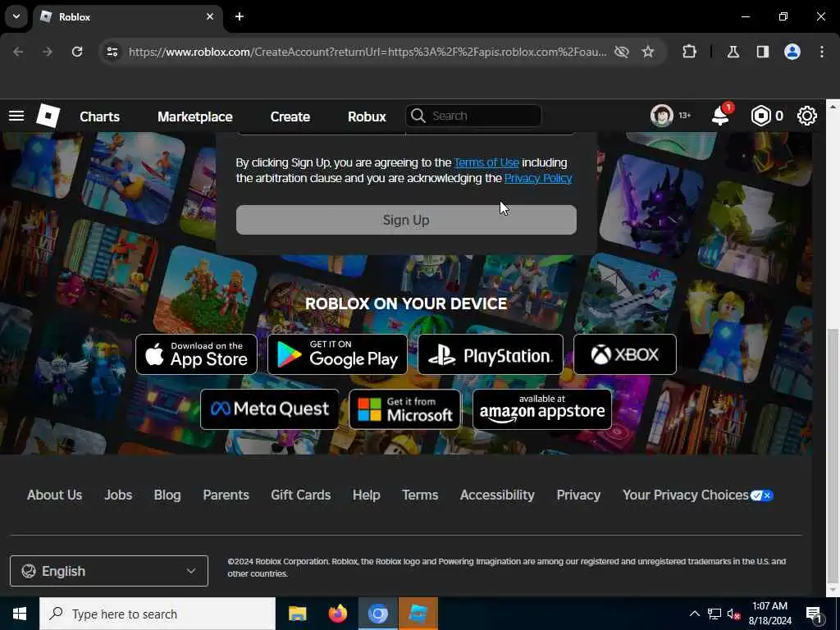Open the Gift Cards footer link
The width and height of the screenshot is (840, 630).
[x=300, y=495]
